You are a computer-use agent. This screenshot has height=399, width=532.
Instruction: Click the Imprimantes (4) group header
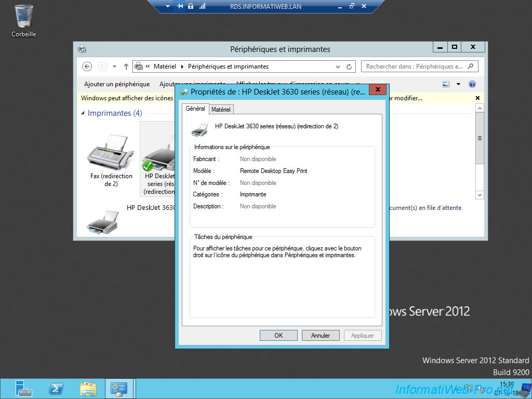tap(115, 113)
